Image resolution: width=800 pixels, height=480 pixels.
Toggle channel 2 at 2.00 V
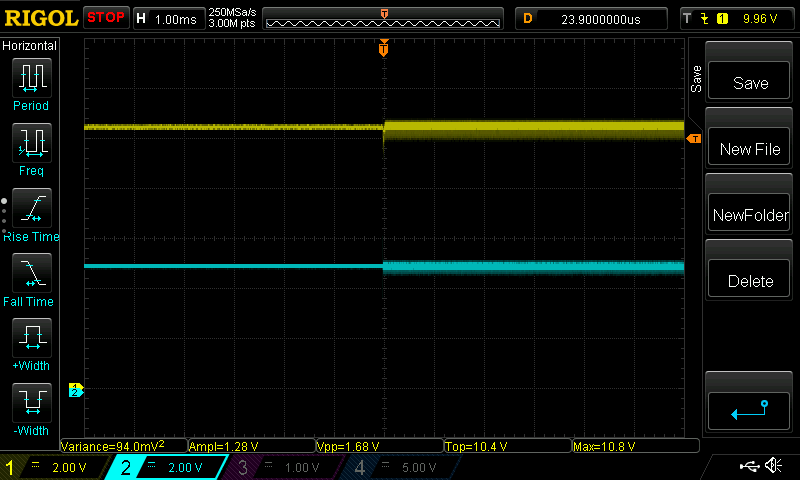coord(166,467)
